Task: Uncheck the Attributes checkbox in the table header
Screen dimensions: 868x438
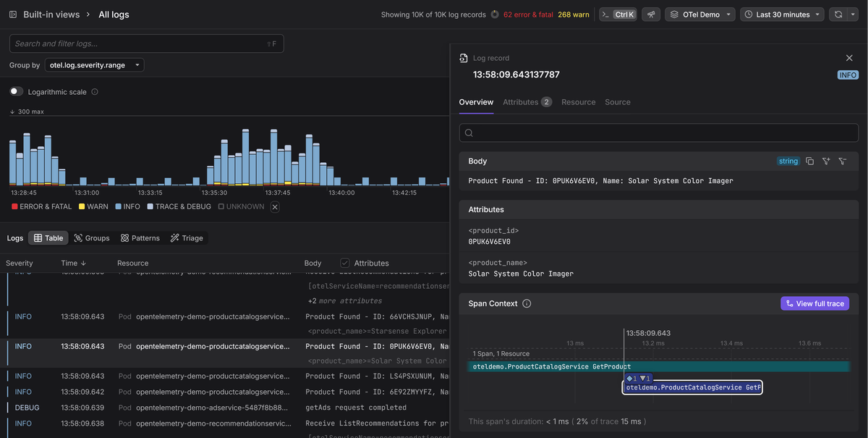Action: click(x=345, y=264)
